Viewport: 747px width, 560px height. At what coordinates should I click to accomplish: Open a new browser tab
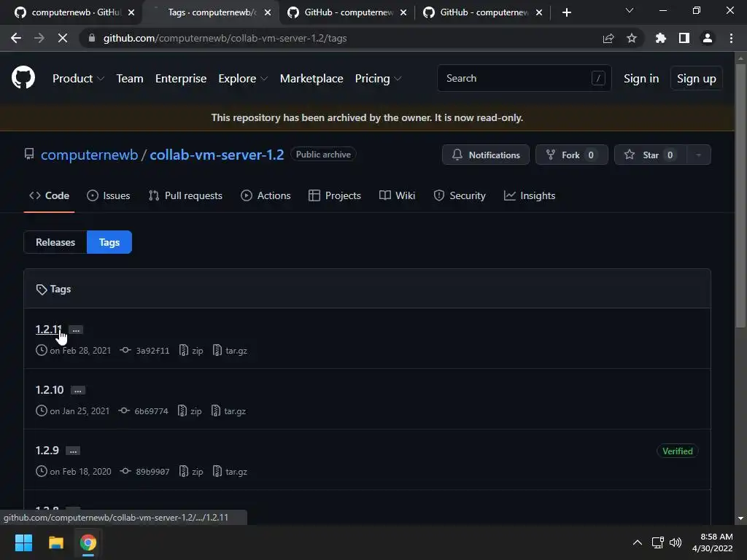pyautogui.click(x=566, y=12)
